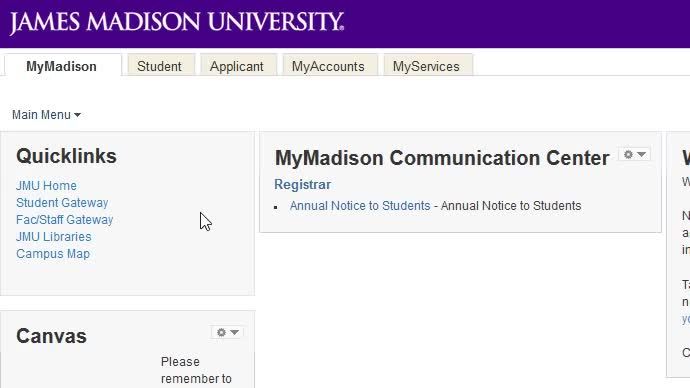The width and height of the screenshot is (690, 388).
Task: Click the James Madison University logo
Action: tap(176, 22)
